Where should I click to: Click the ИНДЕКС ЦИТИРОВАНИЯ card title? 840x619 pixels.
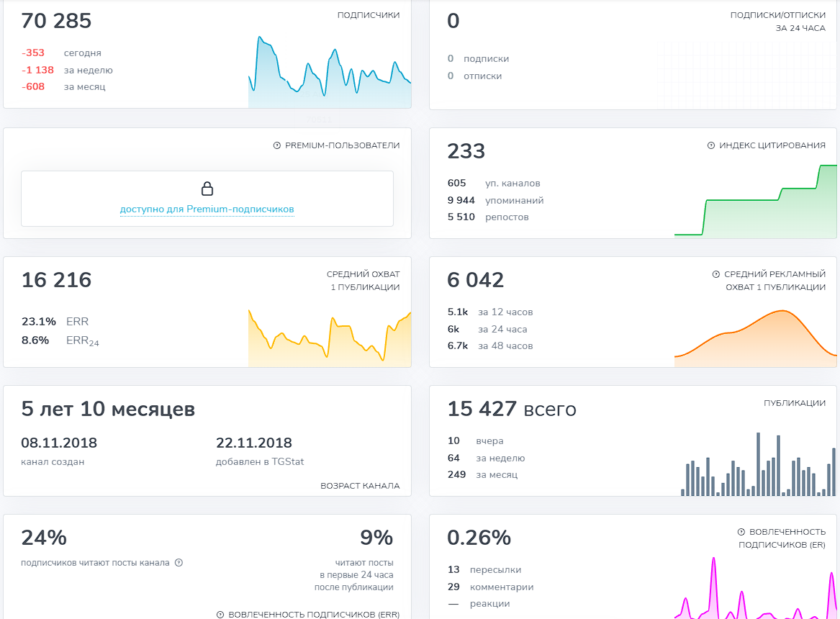772,145
